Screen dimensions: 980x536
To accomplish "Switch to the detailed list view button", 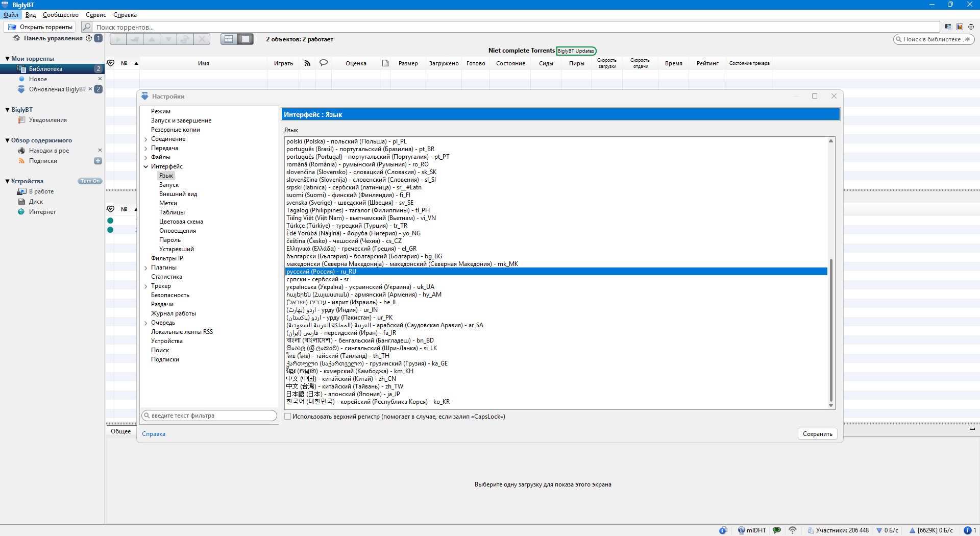I will 246,39.
